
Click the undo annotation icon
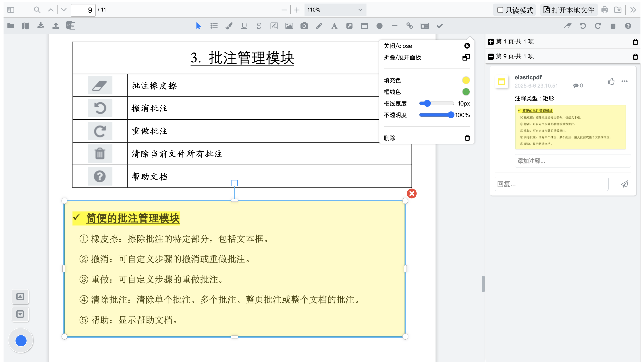coord(582,26)
